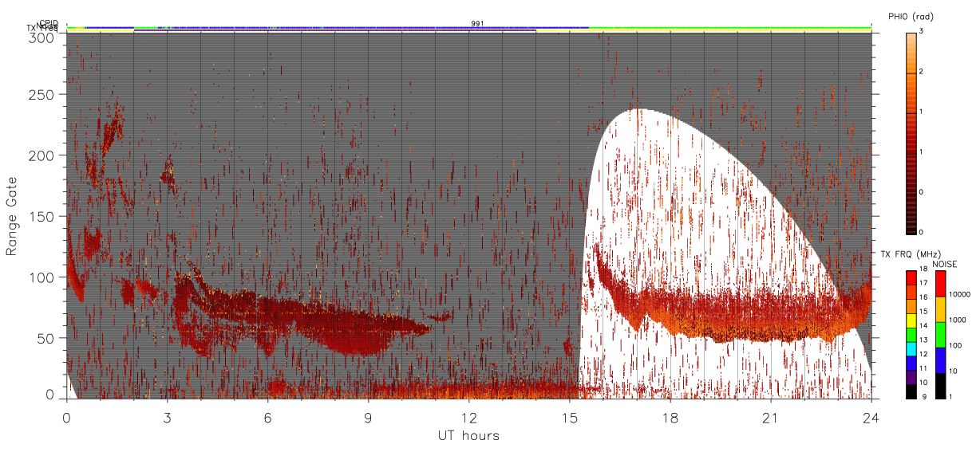Click the "2" tick of PHI0 colorbar
The width and height of the screenshot is (980, 452).
point(921,73)
